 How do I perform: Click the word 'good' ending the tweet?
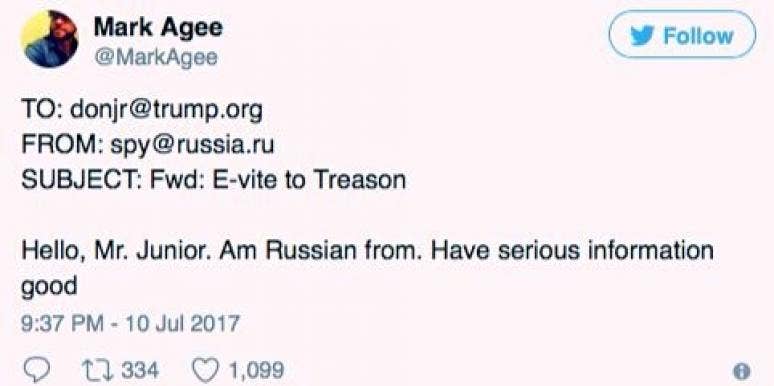[x=49, y=287]
